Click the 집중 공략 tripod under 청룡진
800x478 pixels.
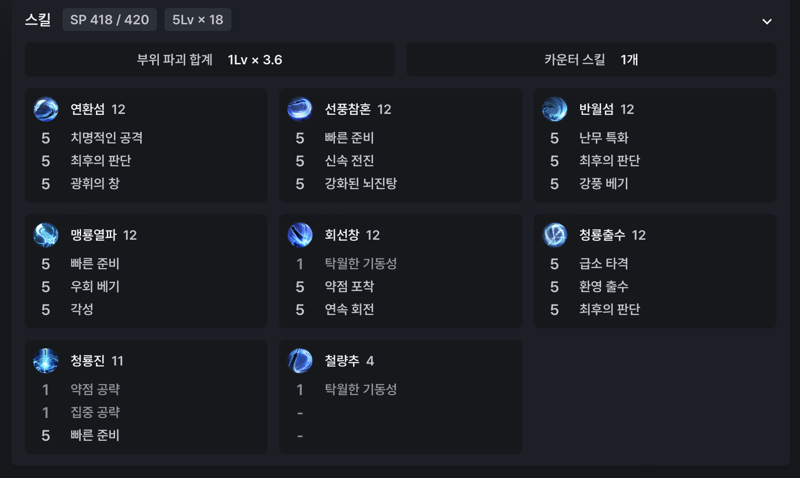(95, 412)
